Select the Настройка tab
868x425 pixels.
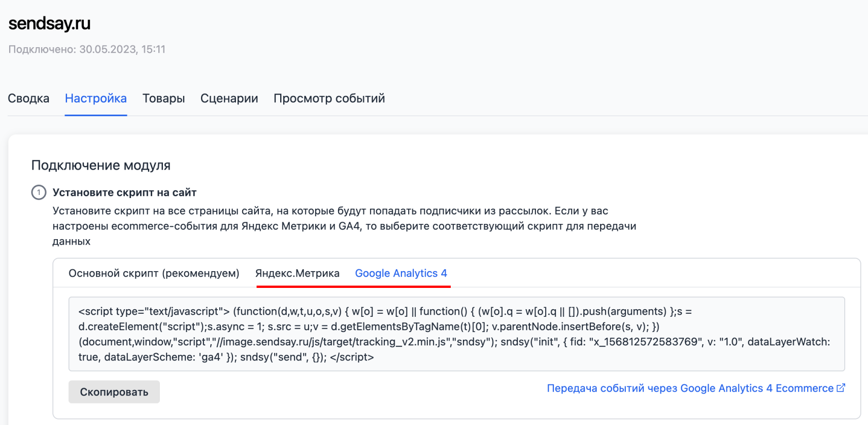point(95,99)
